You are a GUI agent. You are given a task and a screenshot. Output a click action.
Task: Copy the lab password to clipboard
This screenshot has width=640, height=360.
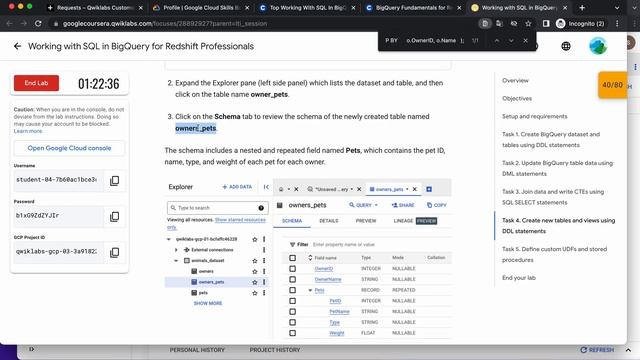click(115, 216)
